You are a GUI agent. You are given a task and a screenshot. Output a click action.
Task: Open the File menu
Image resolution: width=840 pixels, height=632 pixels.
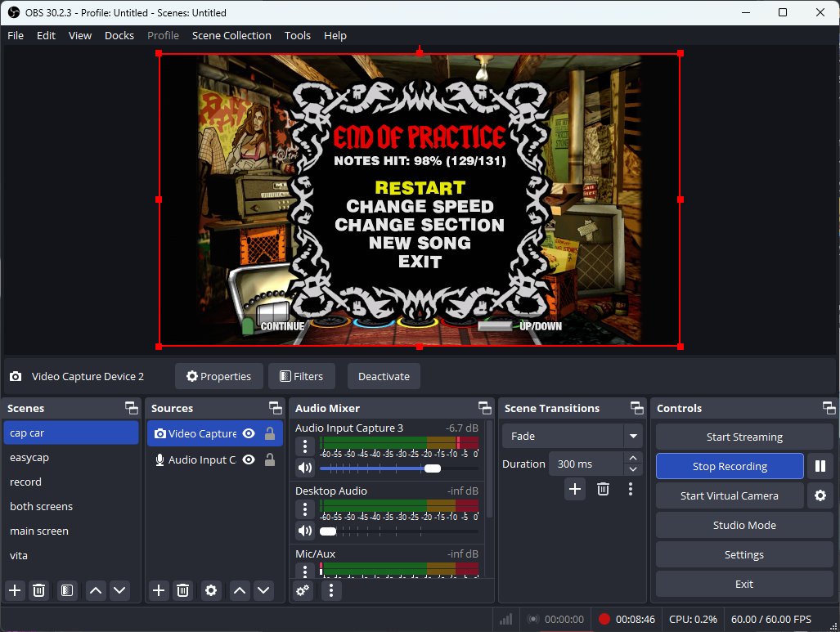[16, 35]
